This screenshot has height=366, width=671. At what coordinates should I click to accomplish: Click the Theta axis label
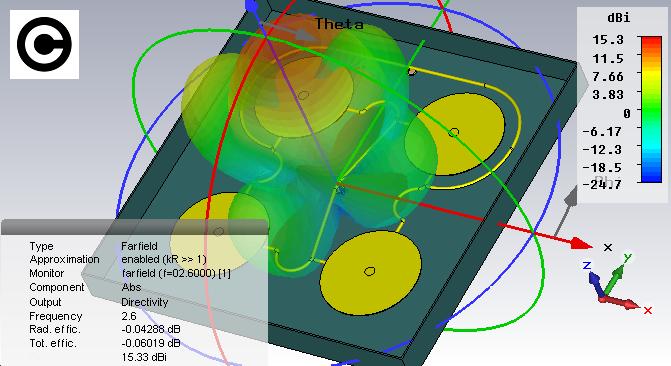(x=339, y=24)
